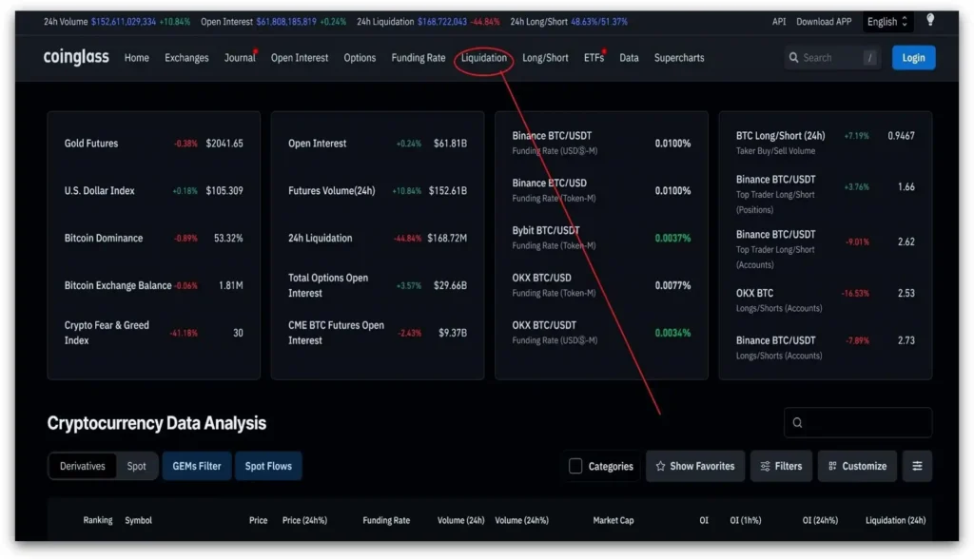Sort by the Price column header

coord(258,520)
